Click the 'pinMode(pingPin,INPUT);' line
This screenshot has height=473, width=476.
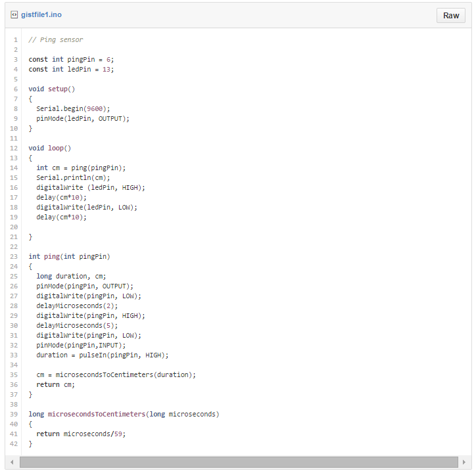81,346
